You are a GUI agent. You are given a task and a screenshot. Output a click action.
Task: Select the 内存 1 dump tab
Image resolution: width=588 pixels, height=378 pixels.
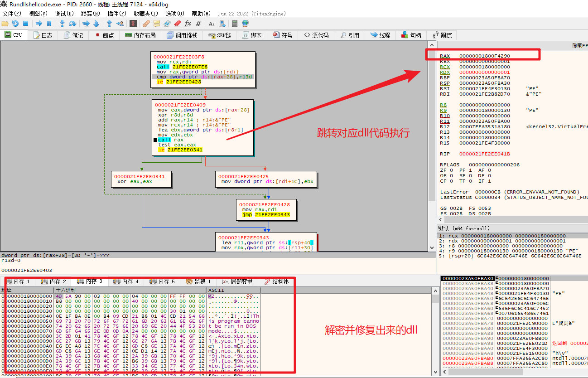pyautogui.click(x=17, y=281)
